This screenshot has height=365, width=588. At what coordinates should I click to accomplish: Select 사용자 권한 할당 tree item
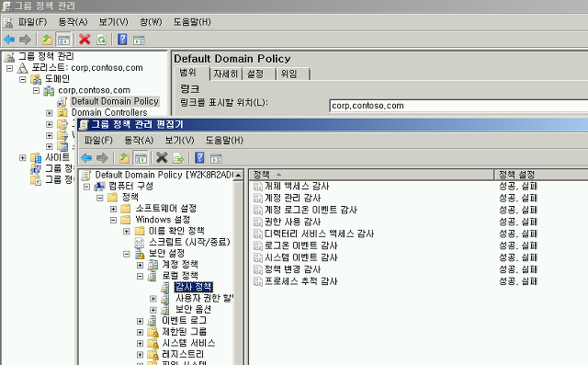point(204,298)
